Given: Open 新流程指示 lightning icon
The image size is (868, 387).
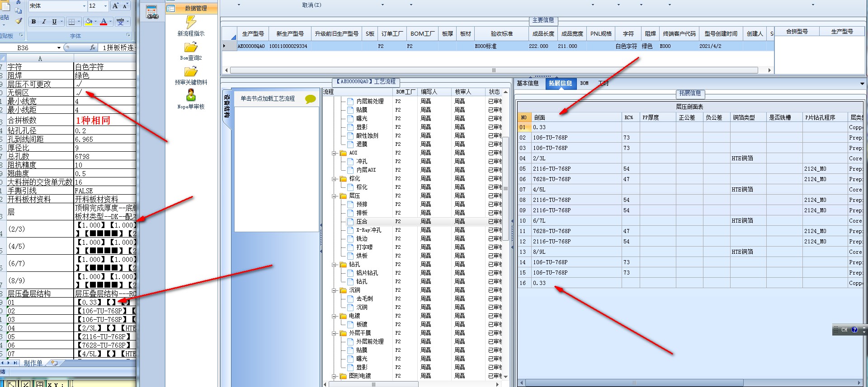Looking at the screenshot, I should [191, 23].
